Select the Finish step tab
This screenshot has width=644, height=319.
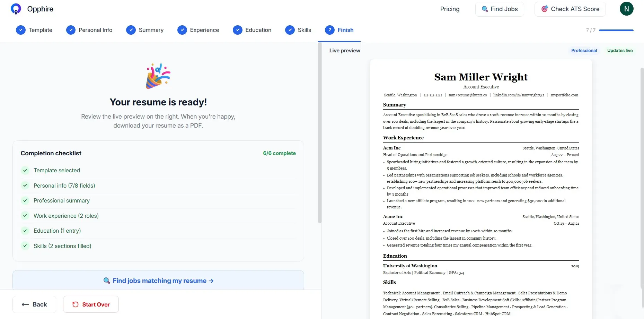point(339,30)
